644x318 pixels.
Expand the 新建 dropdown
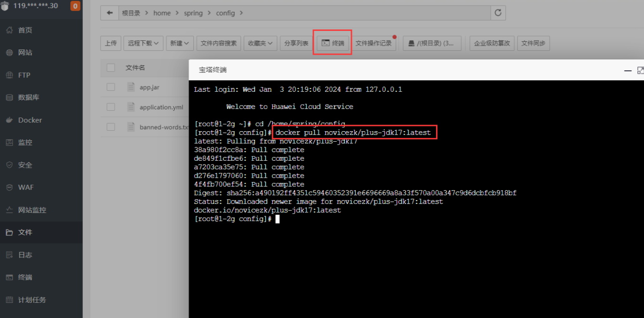[180, 43]
